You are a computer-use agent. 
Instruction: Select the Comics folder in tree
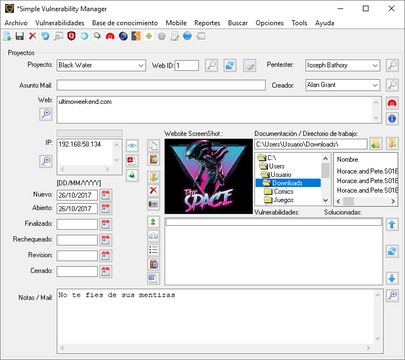[283, 191]
